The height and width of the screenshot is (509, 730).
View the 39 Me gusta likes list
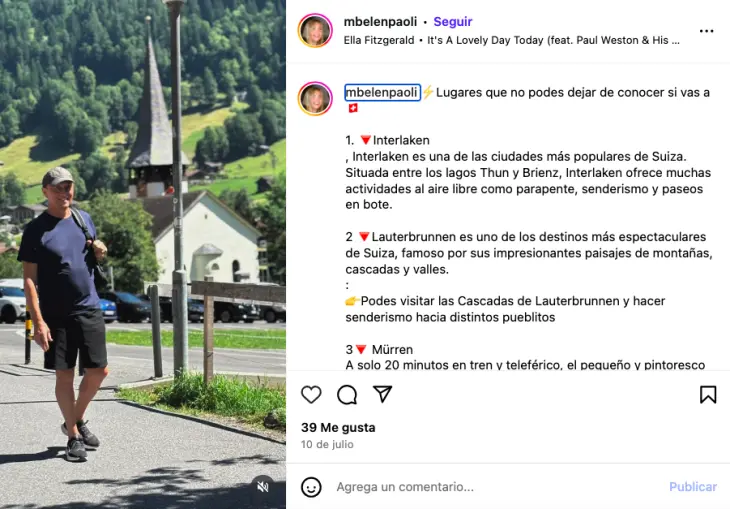tap(338, 428)
